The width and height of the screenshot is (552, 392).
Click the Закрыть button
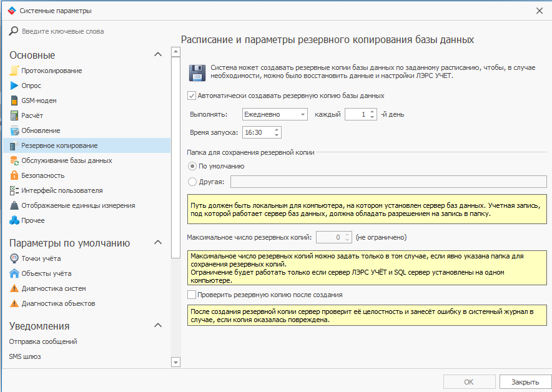(525, 382)
